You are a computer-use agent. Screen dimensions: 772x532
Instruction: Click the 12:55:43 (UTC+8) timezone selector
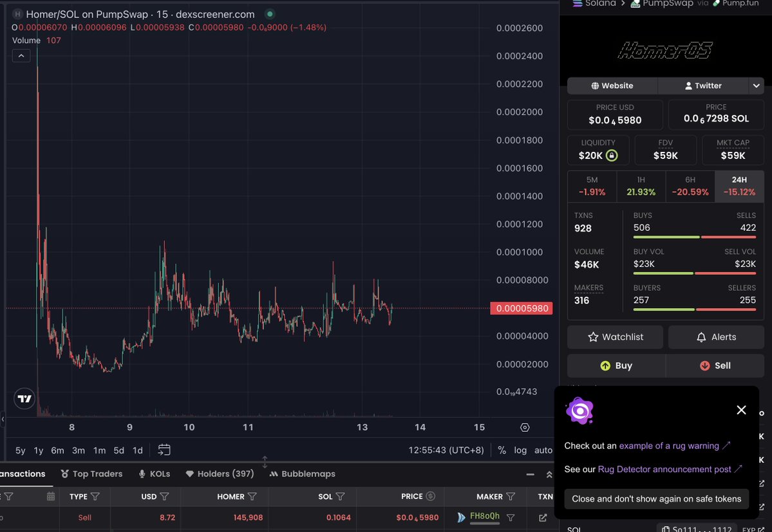[446, 450]
